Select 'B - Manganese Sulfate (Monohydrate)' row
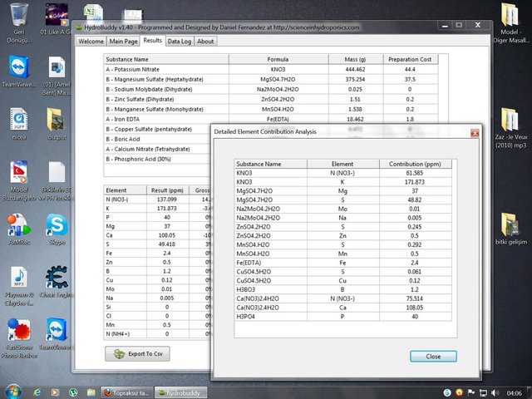 271,109
